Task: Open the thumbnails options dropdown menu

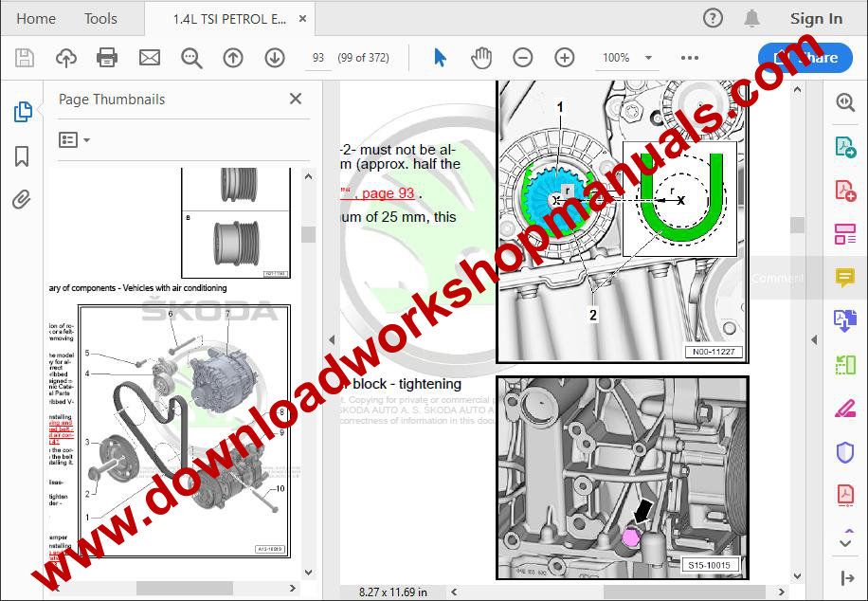Action: 74,139
